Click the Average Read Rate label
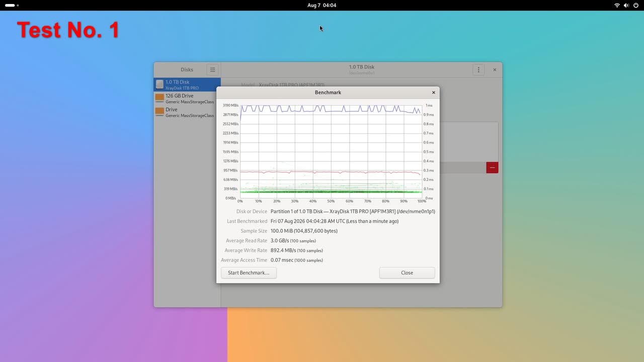 (247, 241)
